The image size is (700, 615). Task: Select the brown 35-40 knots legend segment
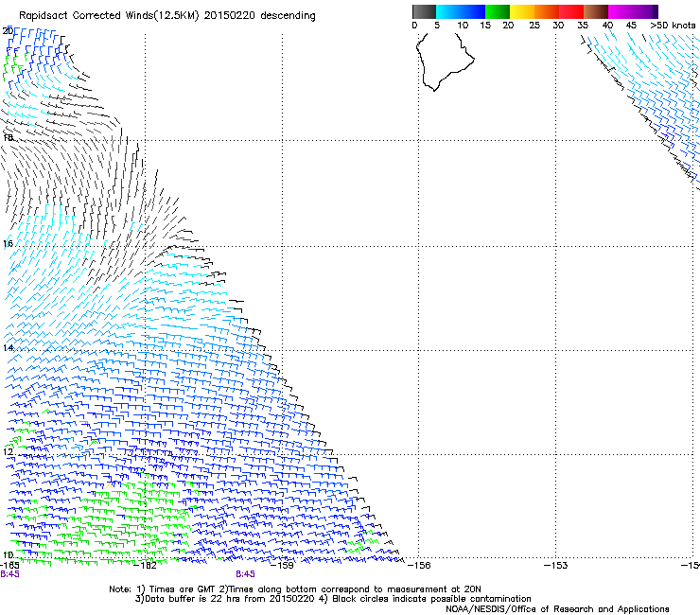click(x=596, y=11)
